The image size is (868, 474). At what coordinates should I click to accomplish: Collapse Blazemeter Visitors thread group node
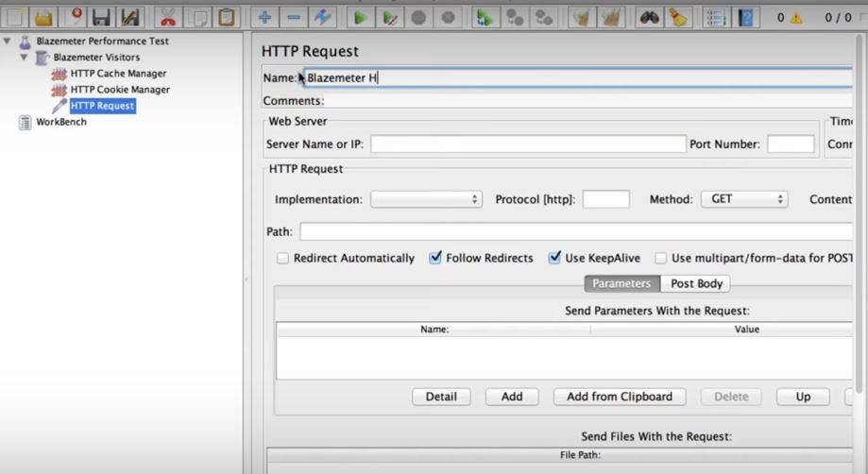24,57
